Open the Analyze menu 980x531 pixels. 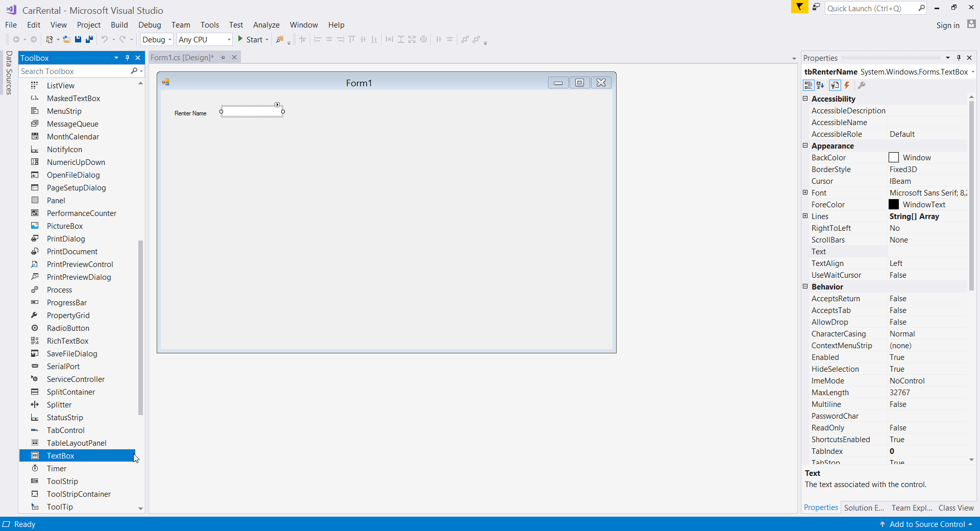click(x=266, y=25)
